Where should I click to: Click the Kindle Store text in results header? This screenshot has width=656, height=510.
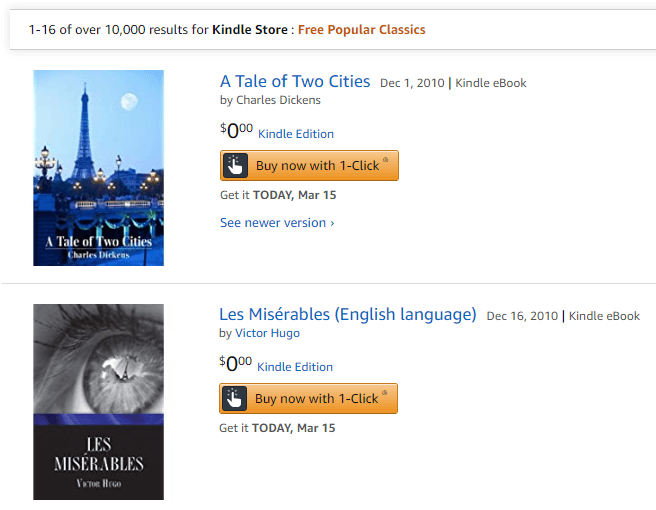coord(250,29)
